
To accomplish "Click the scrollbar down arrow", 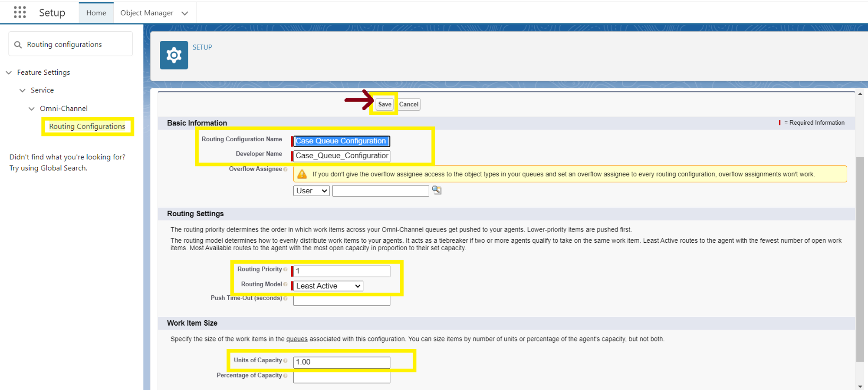I will (x=860, y=386).
